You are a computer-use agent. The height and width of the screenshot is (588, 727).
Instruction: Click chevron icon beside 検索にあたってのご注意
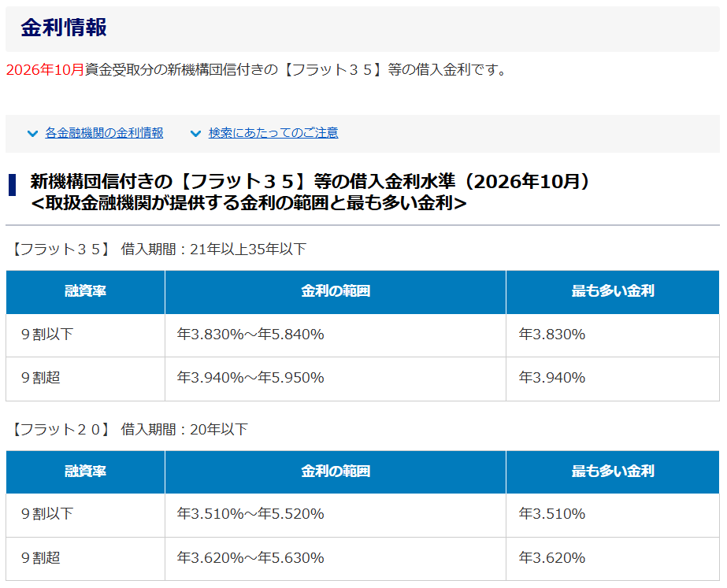click(195, 134)
